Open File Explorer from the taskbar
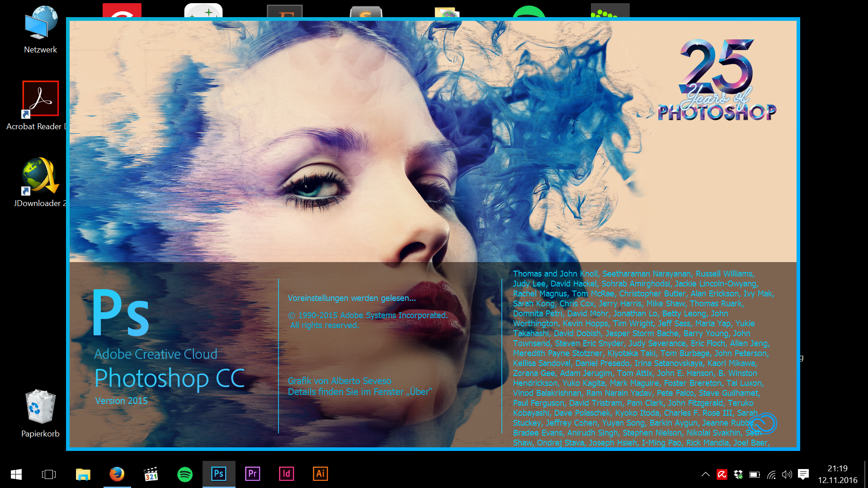This screenshot has height=488, width=868. [x=83, y=474]
